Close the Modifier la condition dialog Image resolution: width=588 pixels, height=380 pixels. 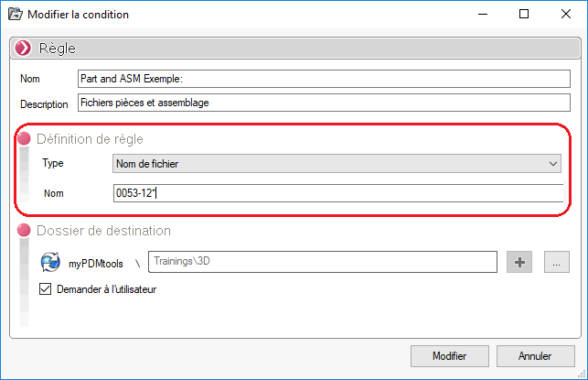click(565, 15)
